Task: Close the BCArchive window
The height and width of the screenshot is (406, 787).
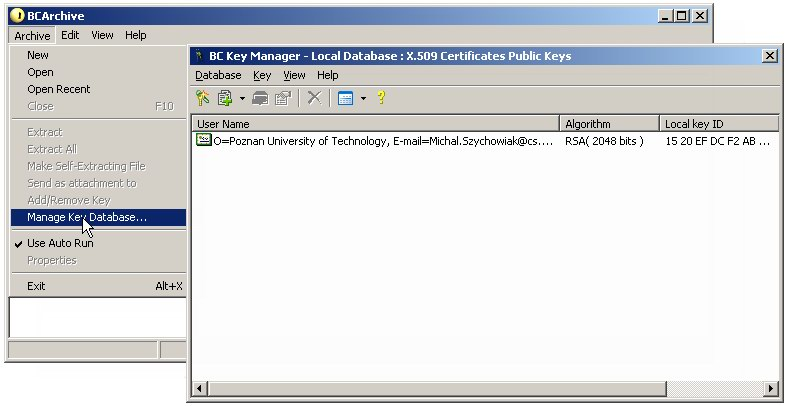Action: coord(700,16)
